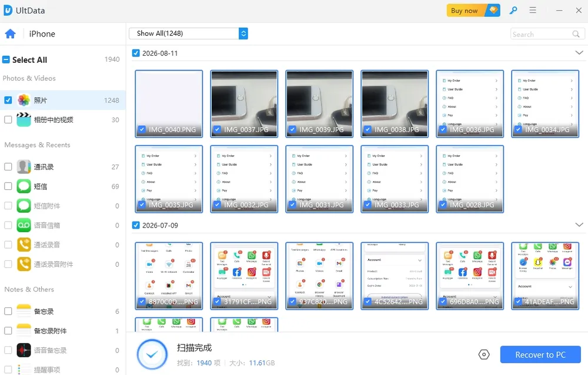The width and height of the screenshot is (588, 375).
Task: Select the 4C52642 PNG thumbnail
Action: click(x=395, y=276)
